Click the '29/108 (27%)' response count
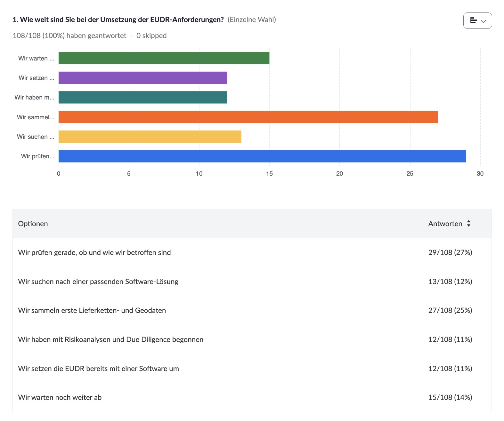This screenshot has height=421, width=504. (x=450, y=252)
